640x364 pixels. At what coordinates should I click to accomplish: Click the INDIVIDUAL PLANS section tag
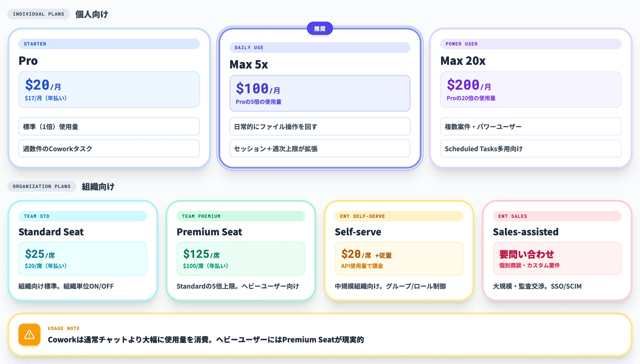point(39,14)
